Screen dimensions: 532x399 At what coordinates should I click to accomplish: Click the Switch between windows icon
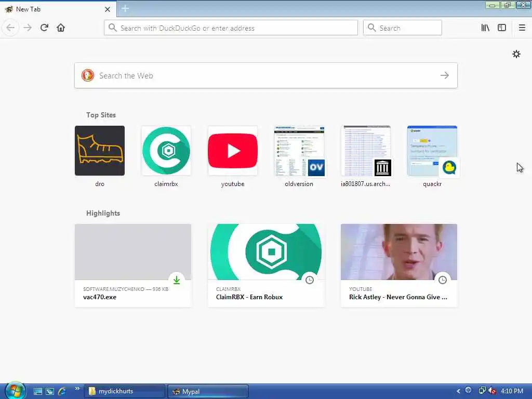tap(50, 391)
